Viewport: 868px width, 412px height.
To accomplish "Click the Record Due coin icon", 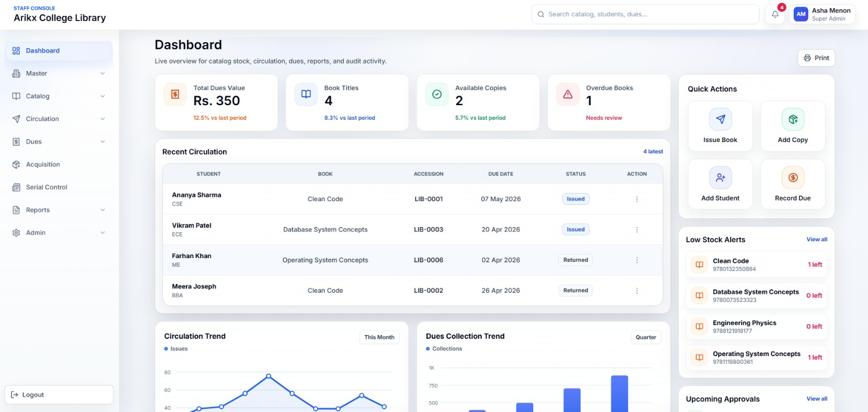I will click(793, 177).
